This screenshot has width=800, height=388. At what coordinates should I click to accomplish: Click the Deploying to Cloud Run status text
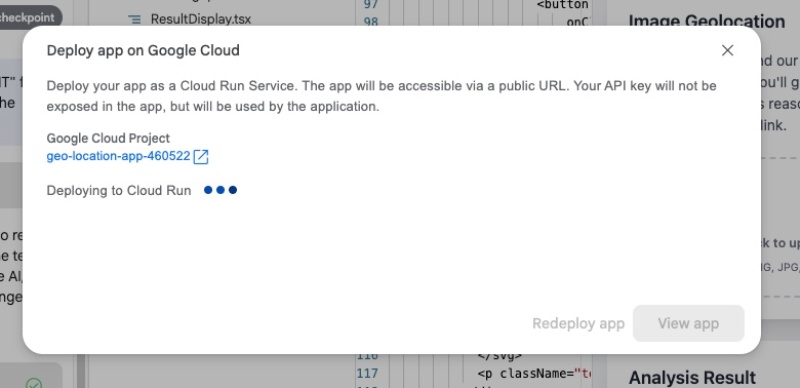click(119, 190)
